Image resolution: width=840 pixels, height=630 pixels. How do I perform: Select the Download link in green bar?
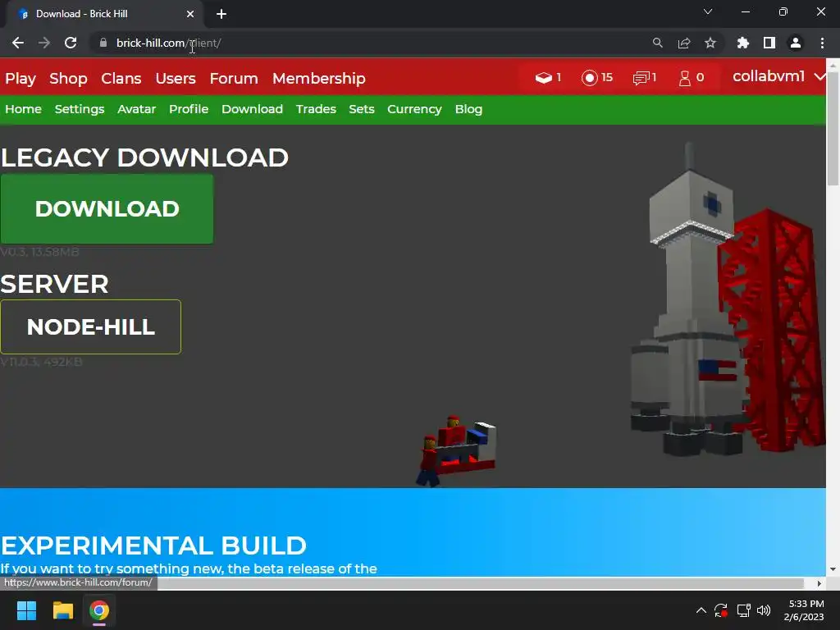pos(253,109)
